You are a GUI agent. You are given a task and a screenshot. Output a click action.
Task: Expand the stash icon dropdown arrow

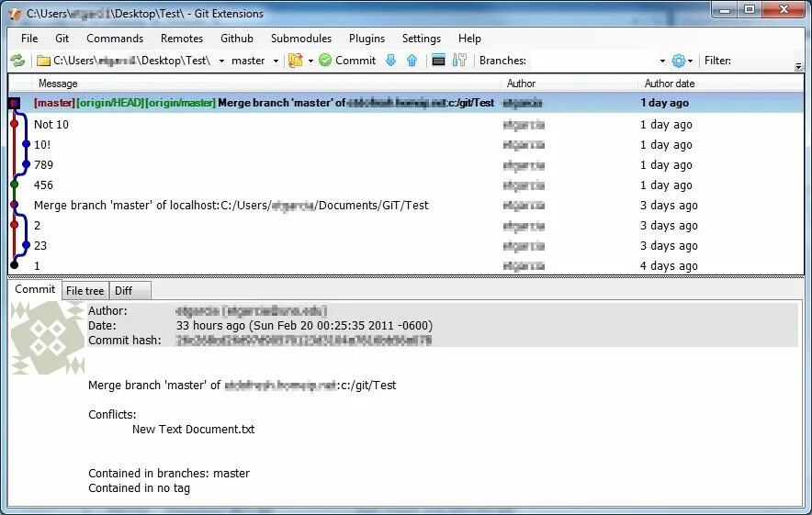point(310,62)
